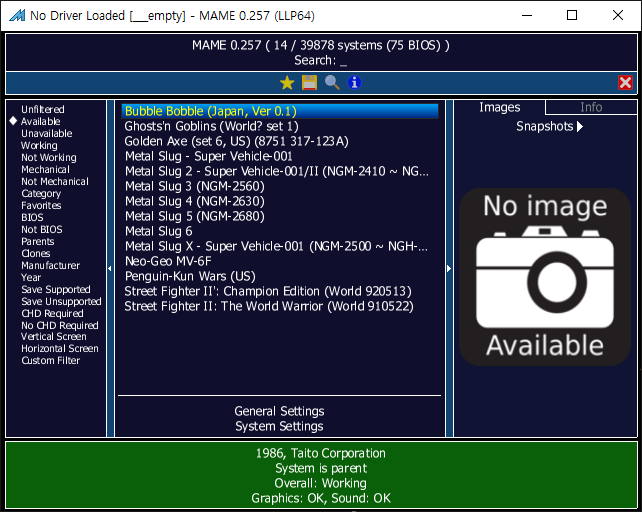
Task: Filter the list by Parents
Action: coord(38,241)
